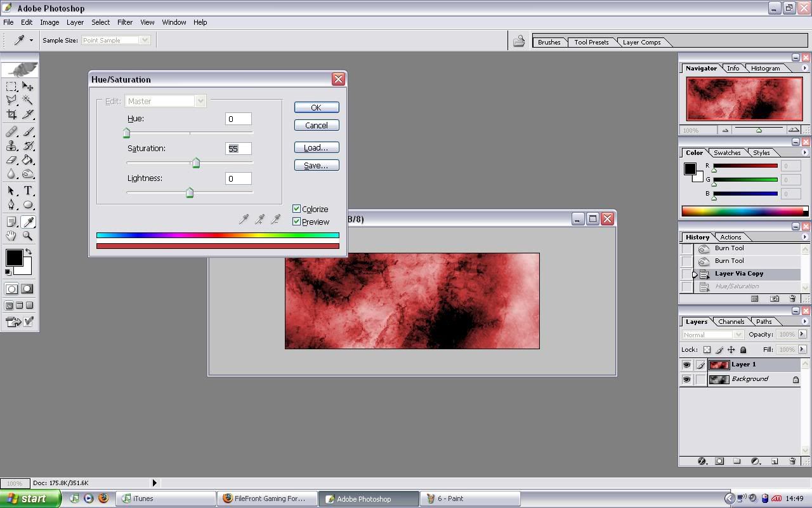Select the Type tool
Screen dimensions: 812x508
click(x=28, y=190)
